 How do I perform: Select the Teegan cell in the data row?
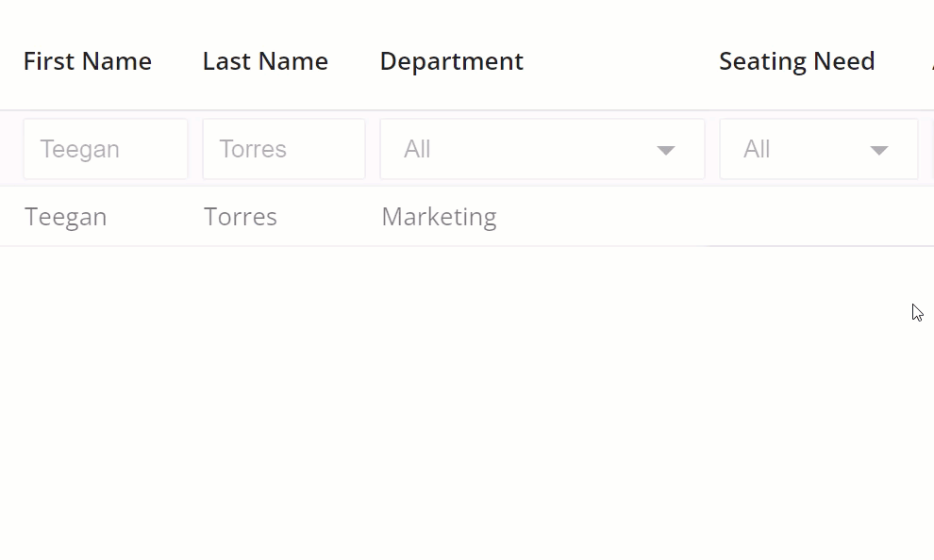(65, 216)
